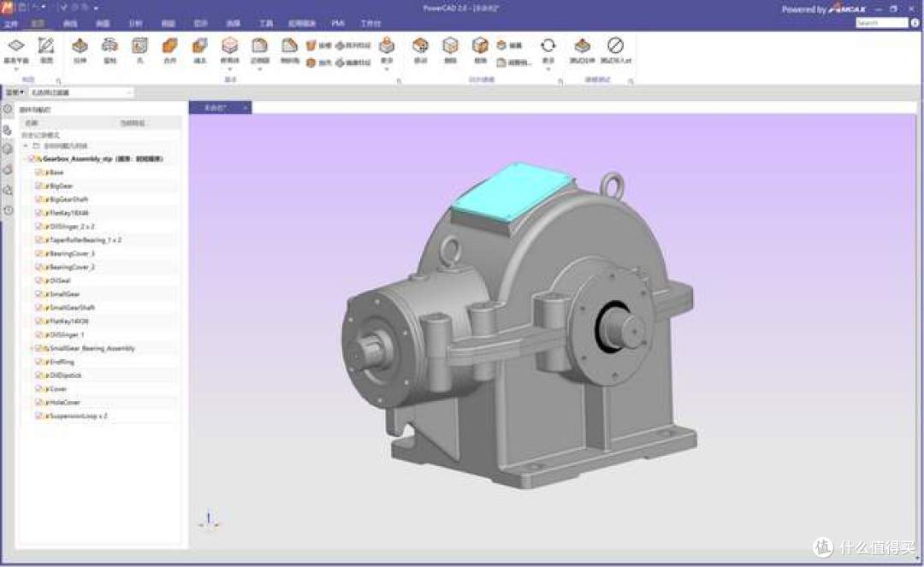Screen dimensions: 924x567
Task: Click the crossed-circle icon in the ribbon
Action: tap(615, 45)
